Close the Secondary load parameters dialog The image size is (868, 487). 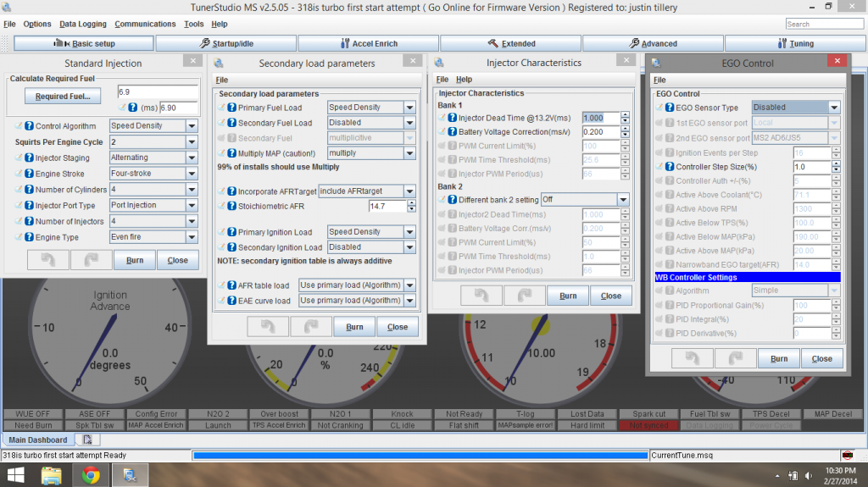[398, 327]
